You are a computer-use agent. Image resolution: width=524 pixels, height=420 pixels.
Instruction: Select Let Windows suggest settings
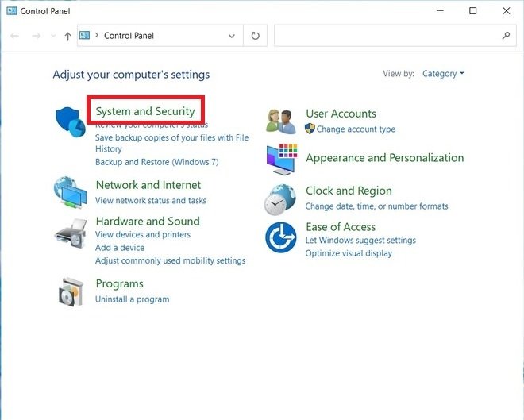click(360, 241)
